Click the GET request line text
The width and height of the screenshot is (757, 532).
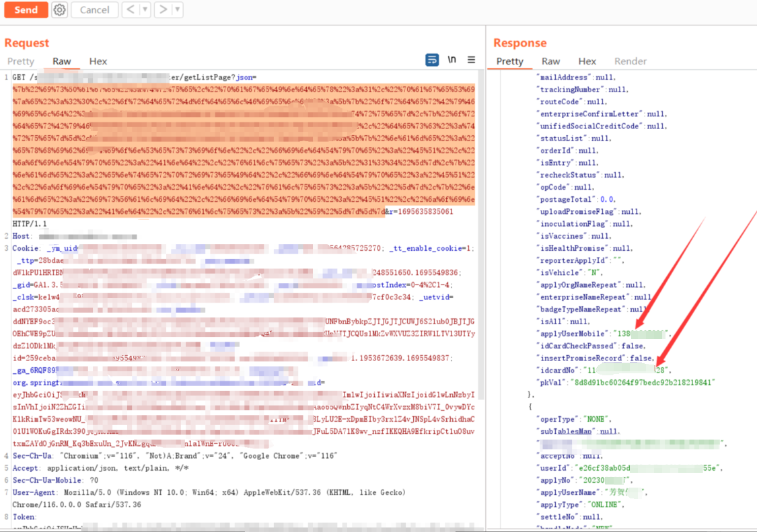(x=135, y=77)
